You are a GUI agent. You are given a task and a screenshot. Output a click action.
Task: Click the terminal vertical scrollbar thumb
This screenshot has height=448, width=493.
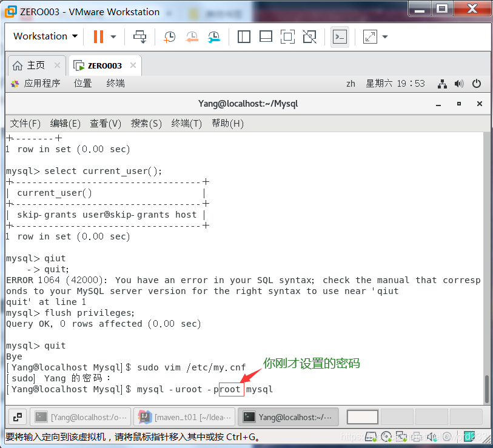pyautogui.click(x=487, y=389)
